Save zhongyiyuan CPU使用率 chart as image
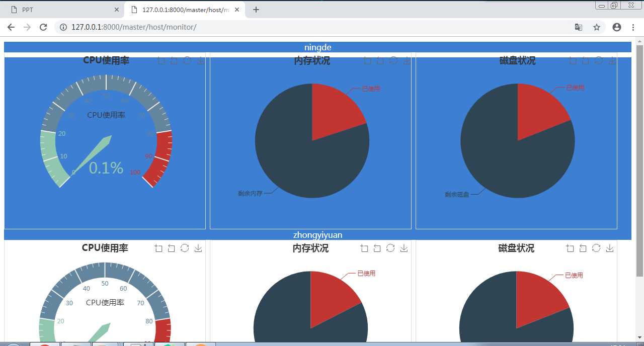 pyautogui.click(x=198, y=248)
